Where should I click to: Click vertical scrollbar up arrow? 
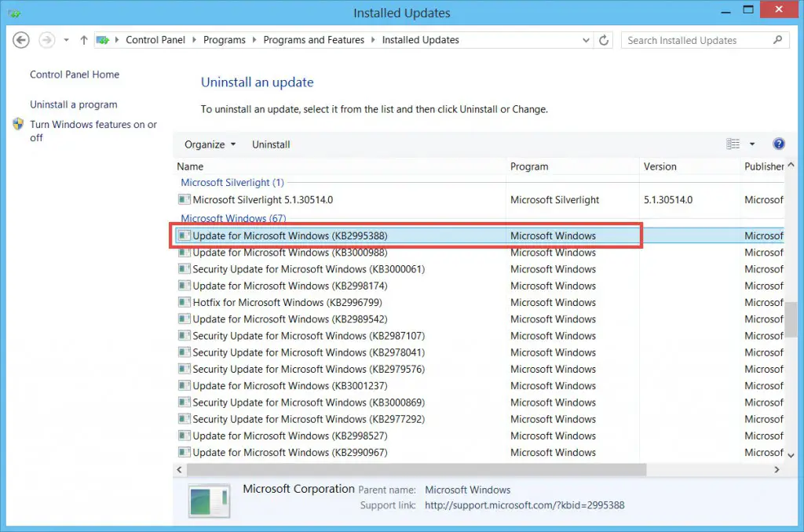click(x=791, y=165)
